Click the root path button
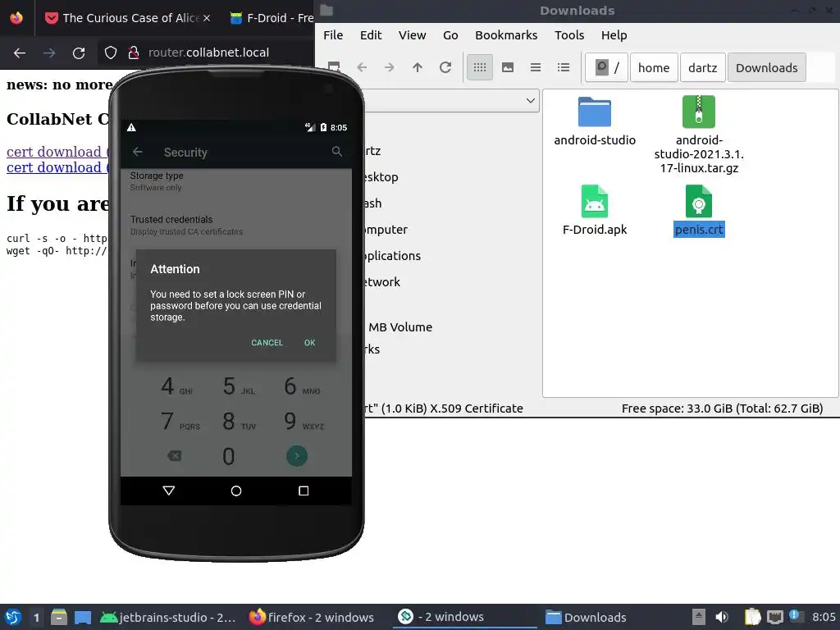Screen dimensions: 840x630 [607, 67]
